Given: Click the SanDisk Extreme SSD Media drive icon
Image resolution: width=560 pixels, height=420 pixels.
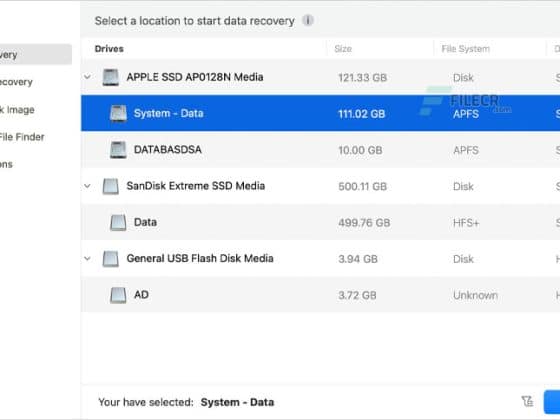Looking at the screenshot, I should coord(110,186).
